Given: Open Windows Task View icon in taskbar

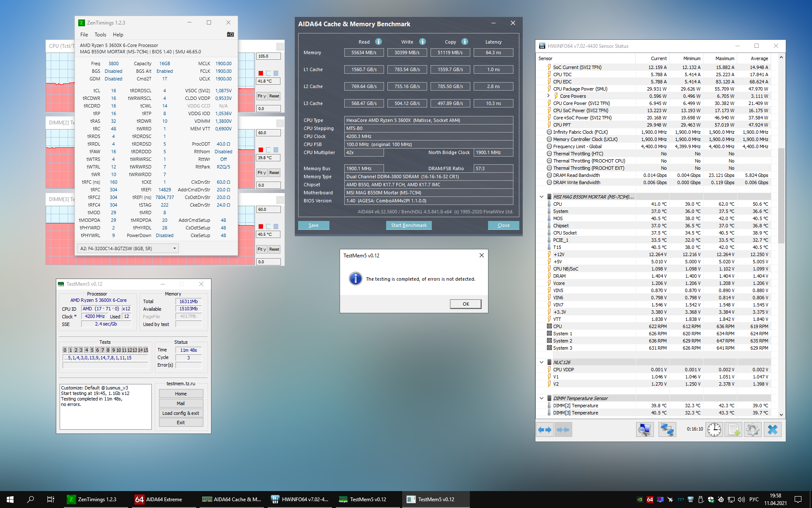Looking at the screenshot, I should [50, 500].
